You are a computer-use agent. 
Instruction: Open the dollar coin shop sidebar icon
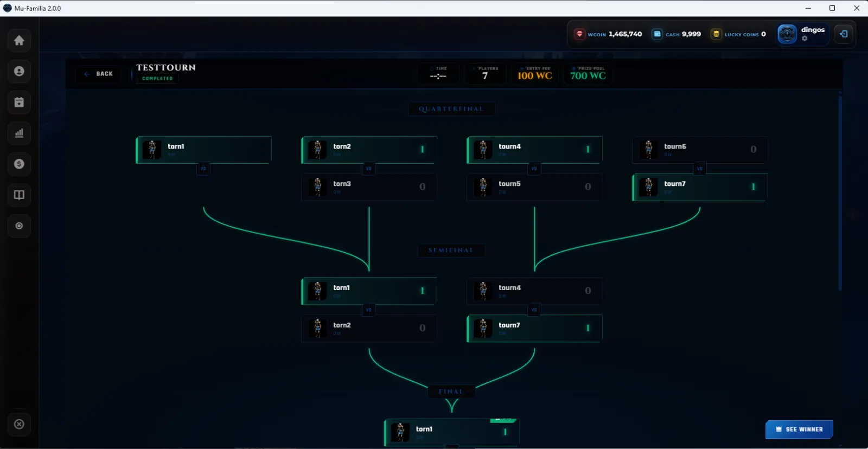coord(19,164)
